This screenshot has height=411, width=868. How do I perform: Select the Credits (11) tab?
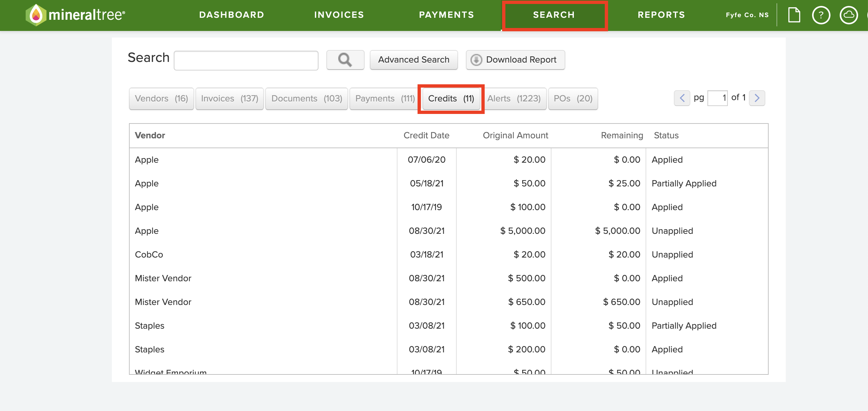pos(451,99)
